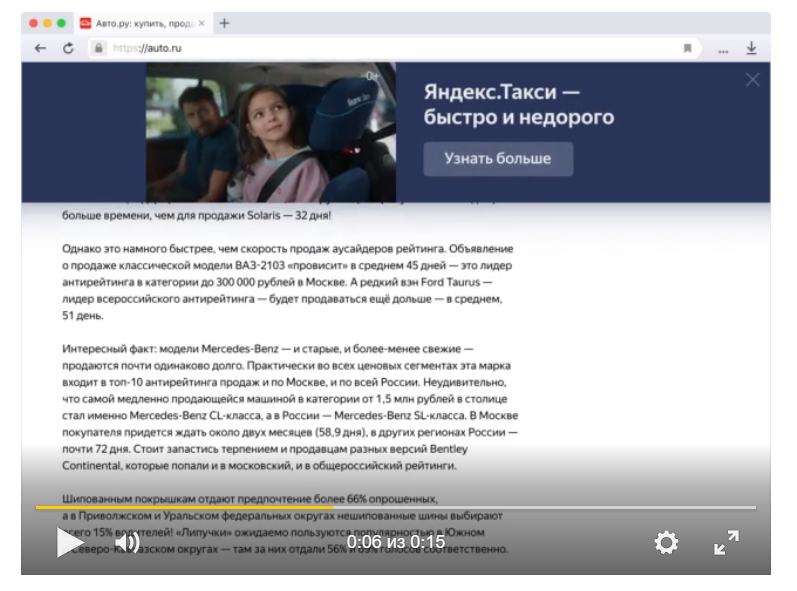
Task: Reload the page
Action: (68, 48)
